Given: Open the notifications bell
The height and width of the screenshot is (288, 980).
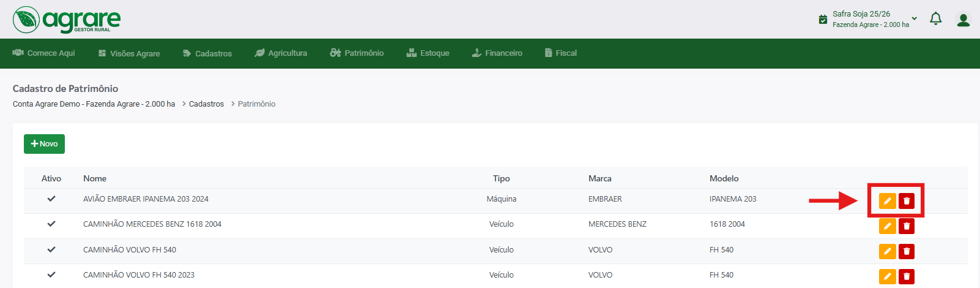Looking at the screenshot, I should click(935, 19).
